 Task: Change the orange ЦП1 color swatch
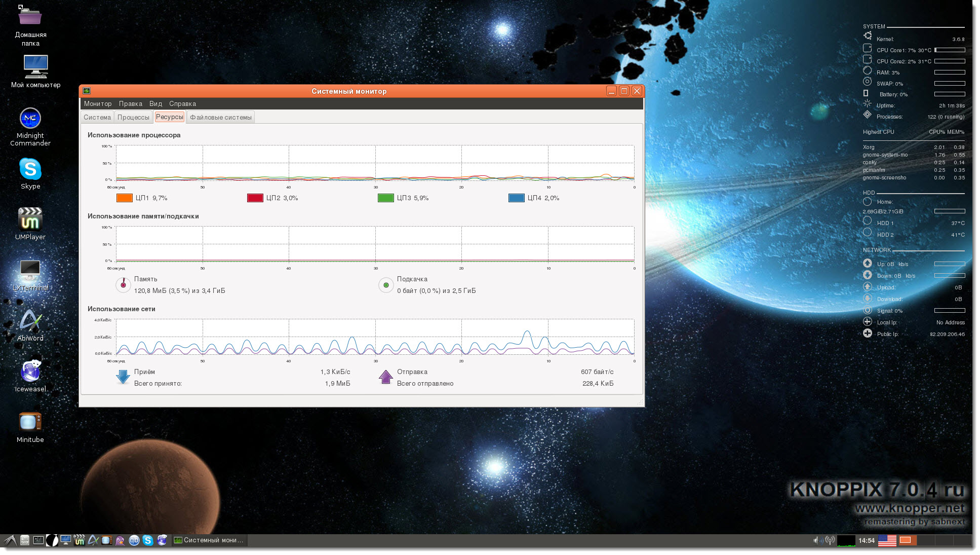(125, 198)
